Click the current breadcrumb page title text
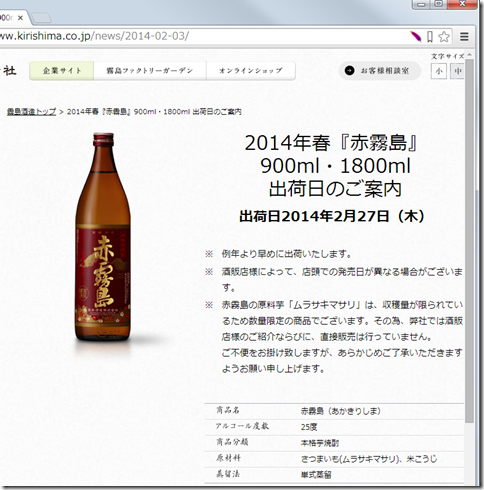The width and height of the screenshot is (484, 490). coord(154,112)
